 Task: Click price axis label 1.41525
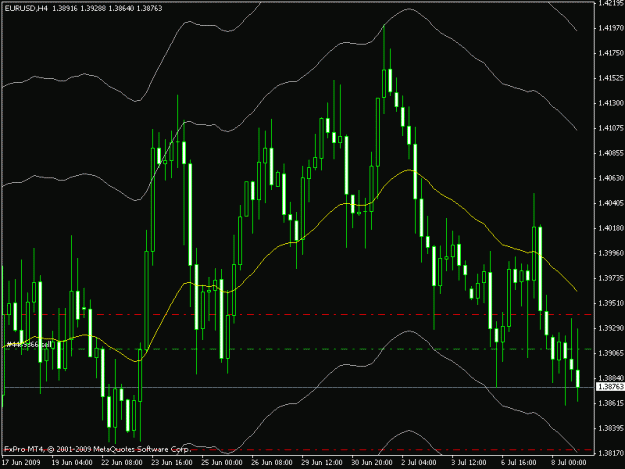(611, 78)
